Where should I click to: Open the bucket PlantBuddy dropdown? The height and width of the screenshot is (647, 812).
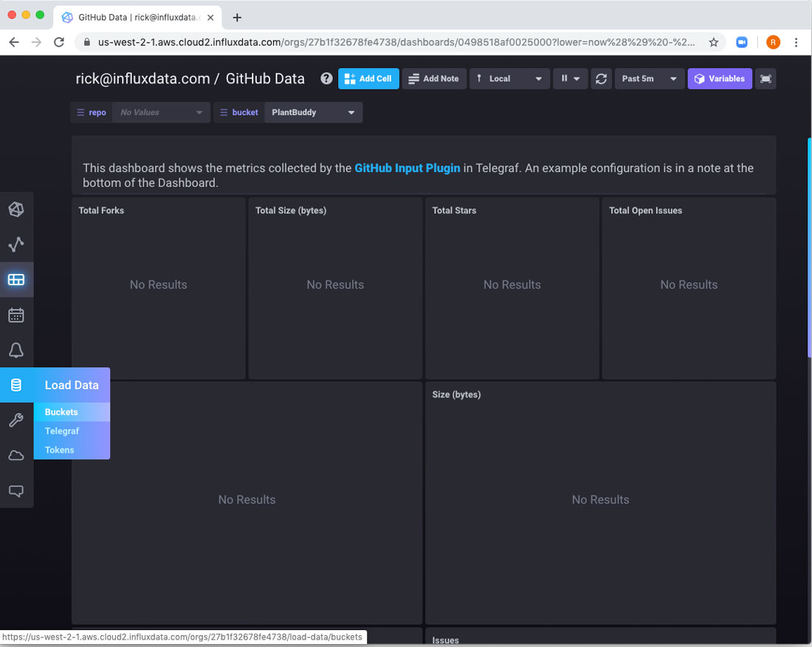point(313,113)
